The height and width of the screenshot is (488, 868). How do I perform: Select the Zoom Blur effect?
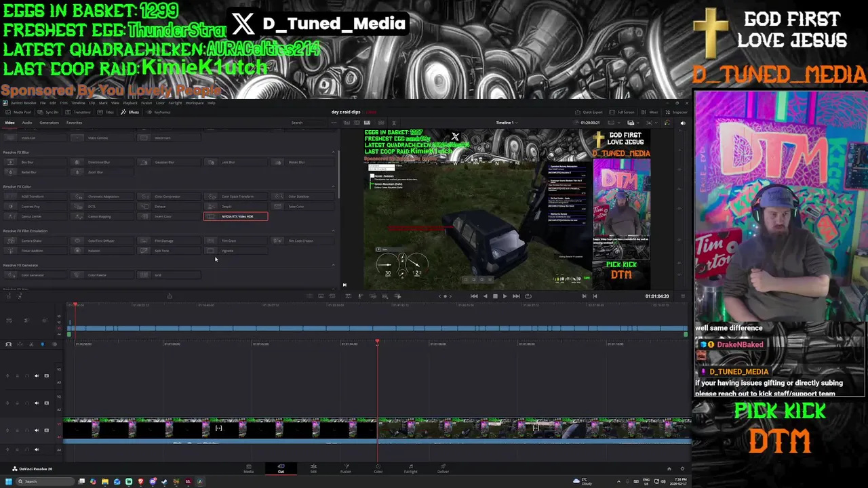point(102,172)
